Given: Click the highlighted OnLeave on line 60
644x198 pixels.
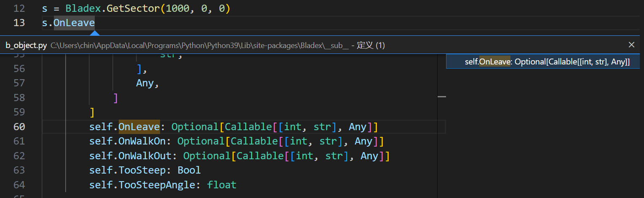Looking at the screenshot, I should point(139,127).
